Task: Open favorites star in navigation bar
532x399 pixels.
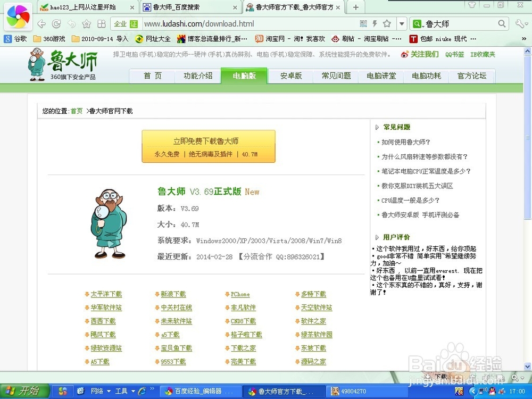Action: click(x=87, y=24)
